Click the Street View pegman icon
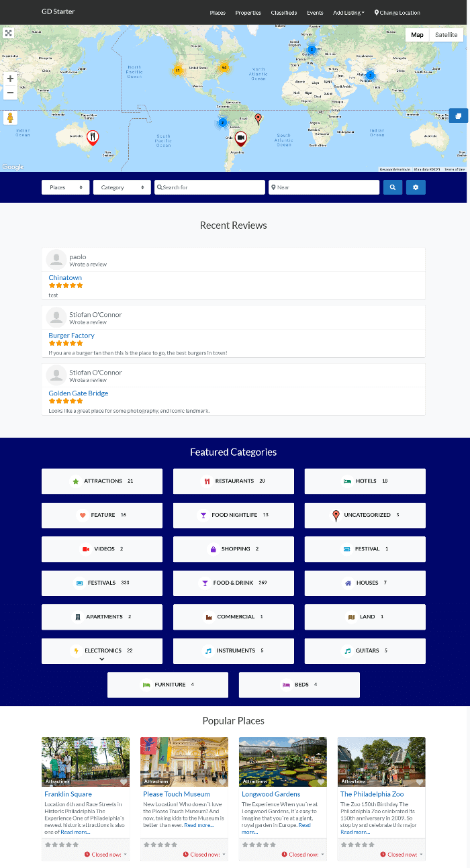 pos(10,117)
